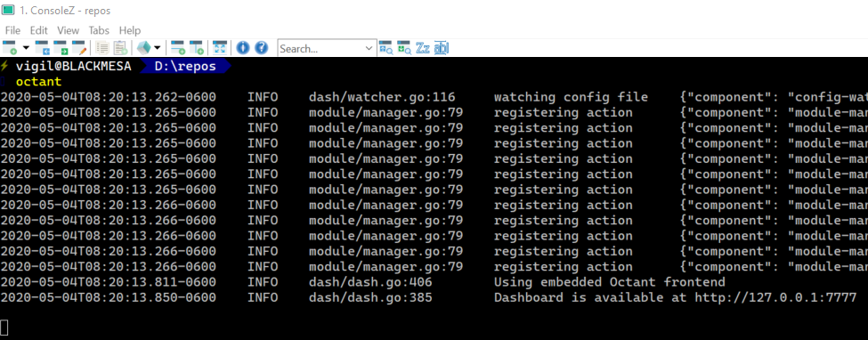
Task: Expand the Search box dropdown arrow
Action: [369, 49]
